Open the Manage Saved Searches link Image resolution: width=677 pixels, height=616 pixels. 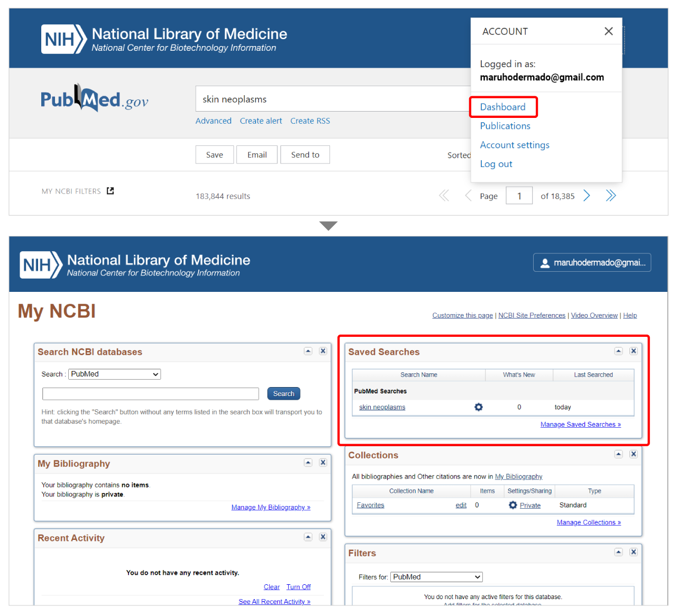coord(580,424)
